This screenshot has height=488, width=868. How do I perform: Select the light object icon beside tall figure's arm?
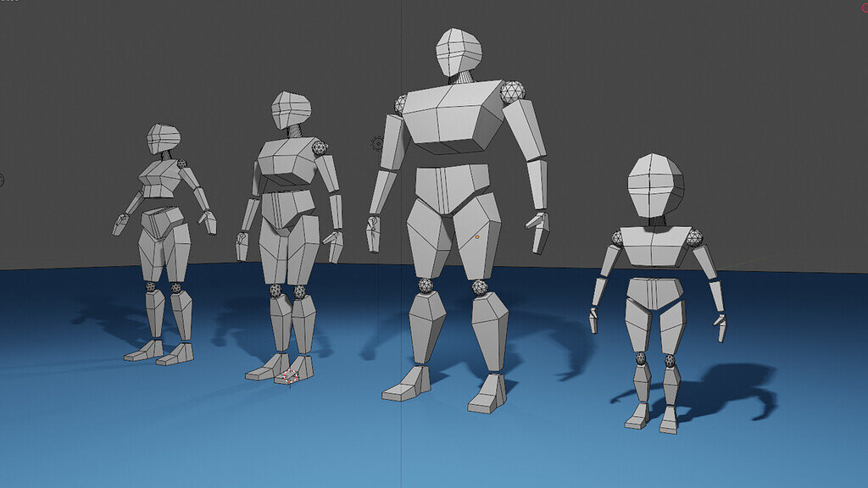(x=378, y=144)
